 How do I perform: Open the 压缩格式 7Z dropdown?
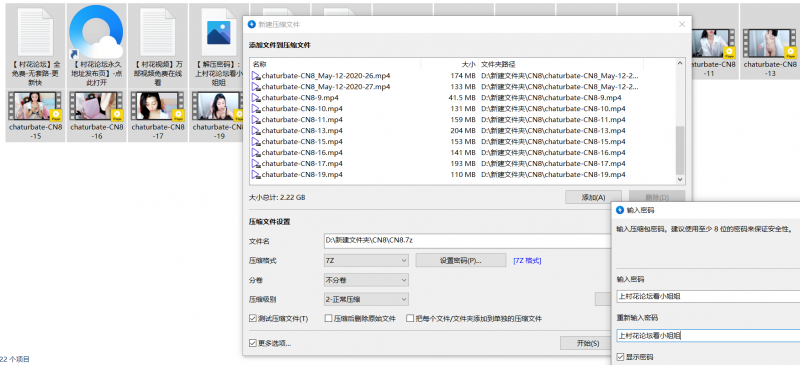(x=366, y=260)
